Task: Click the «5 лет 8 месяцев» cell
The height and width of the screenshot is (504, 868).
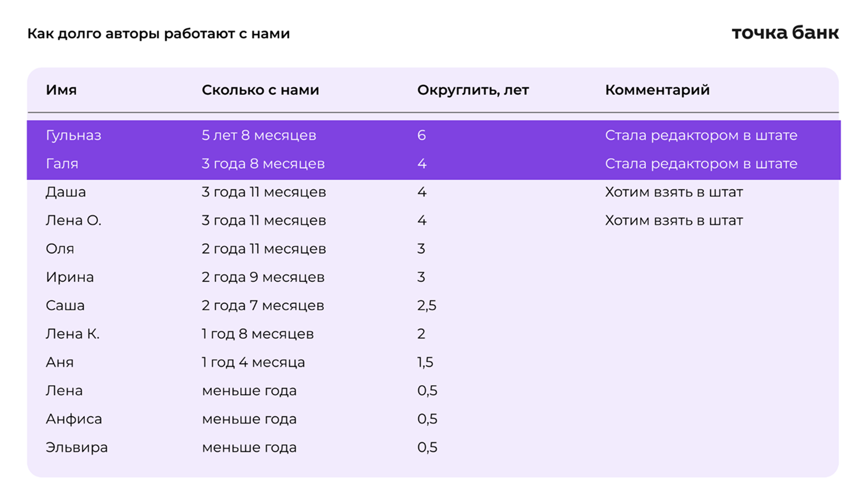Action: coord(259,135)
